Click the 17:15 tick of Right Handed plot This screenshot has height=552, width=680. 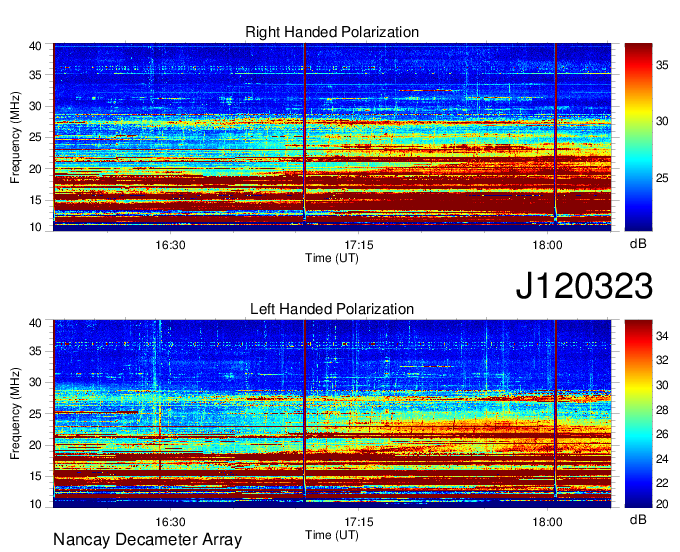359,245
